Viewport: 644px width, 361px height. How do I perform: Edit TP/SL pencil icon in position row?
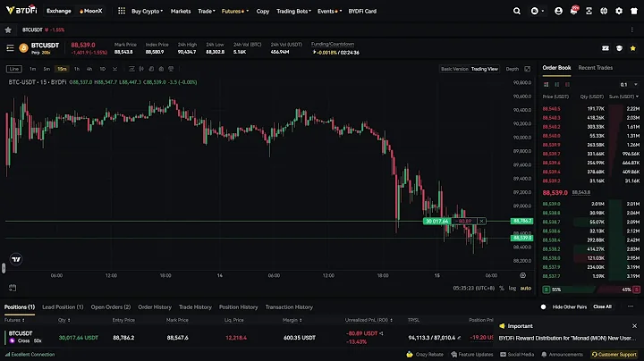[459, 338]
